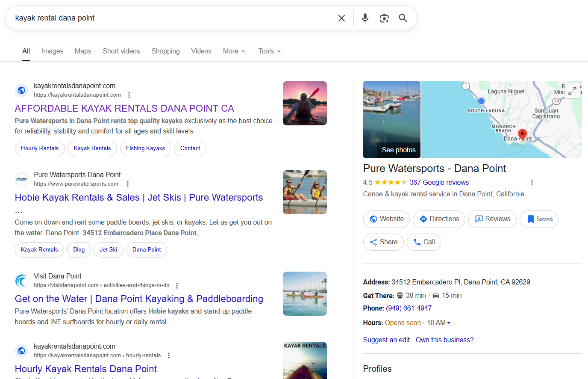
Task: Open options menu for the purewatersports.com result
Action: [127, 184]
